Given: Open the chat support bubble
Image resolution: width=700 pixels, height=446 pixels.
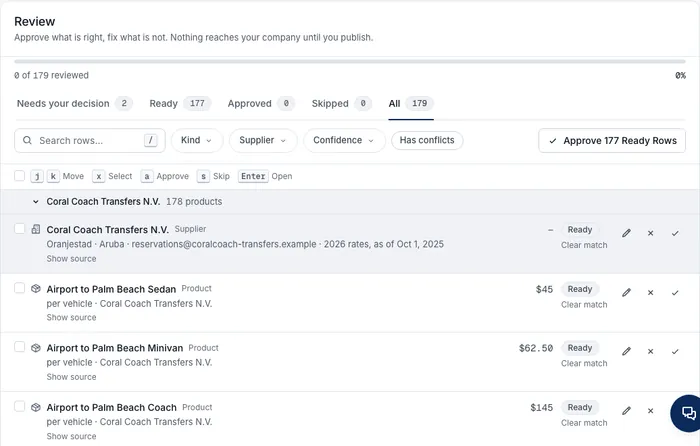Looking at the screenshot, I should click(x=688, y=413).
